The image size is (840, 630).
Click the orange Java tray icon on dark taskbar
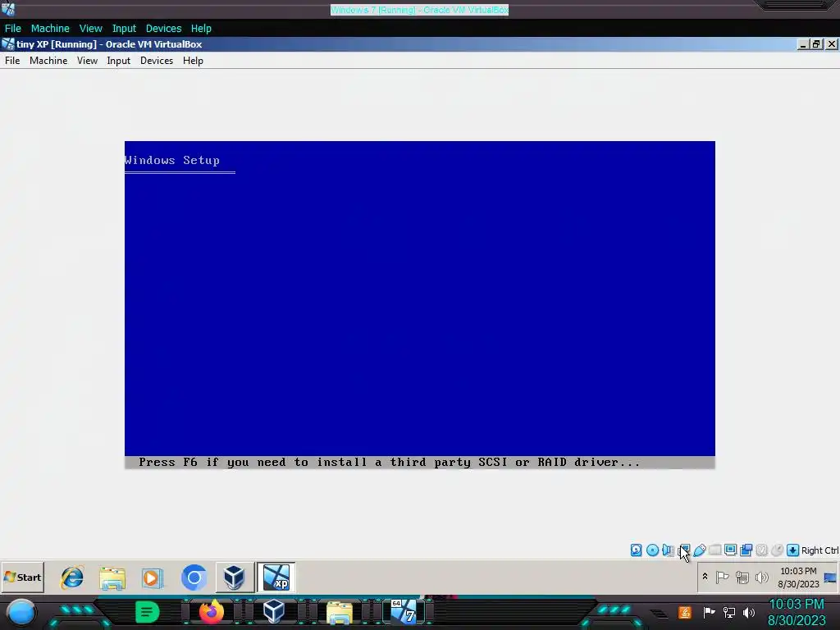pos(684,612)
